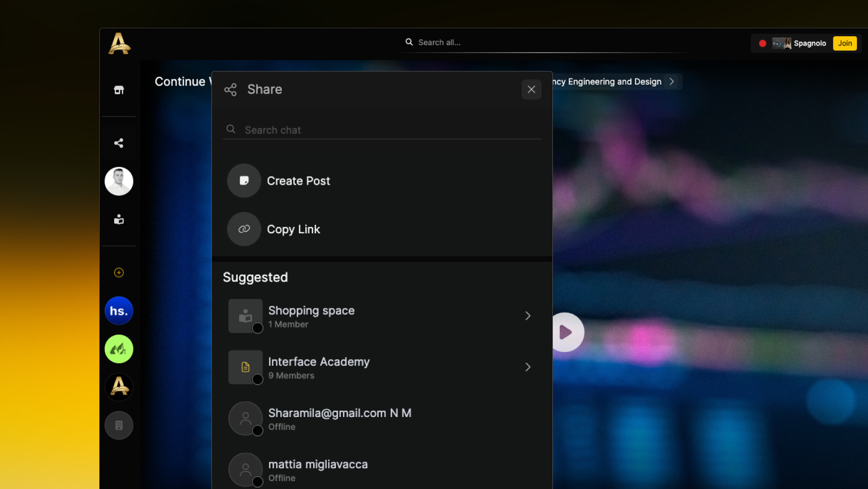868x489 pixels.
Task: Switch to the blue hs. workspace
Action: [119, 311]
